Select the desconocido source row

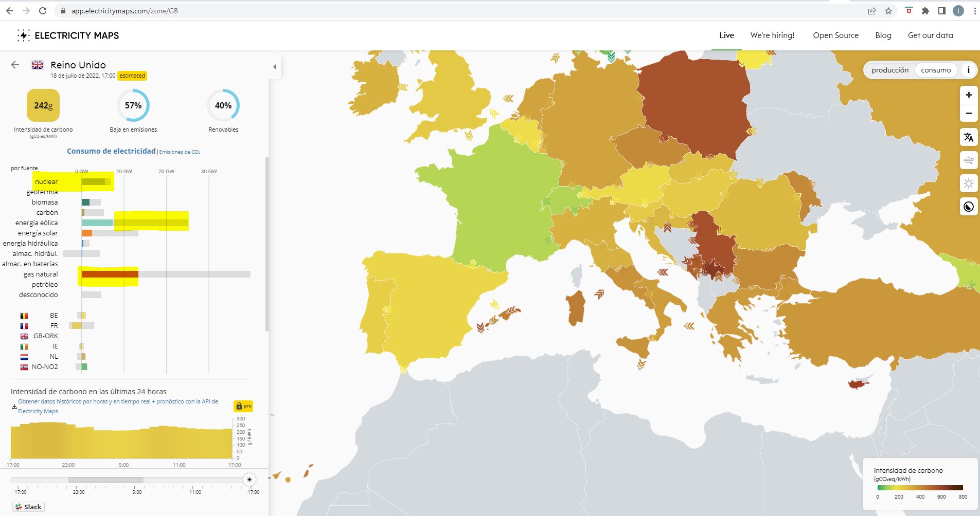(x=131, y=294)
